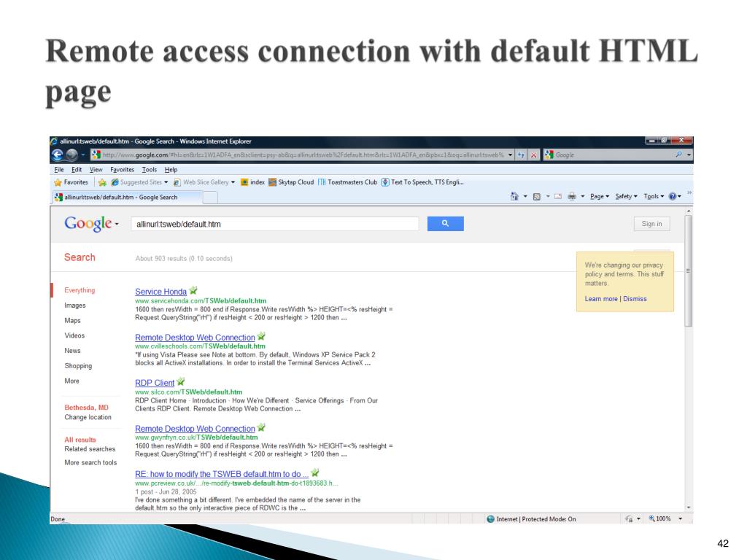Click the Google search query input field
This screenshot has width=747, height=560.
click(x=275, y=224)
